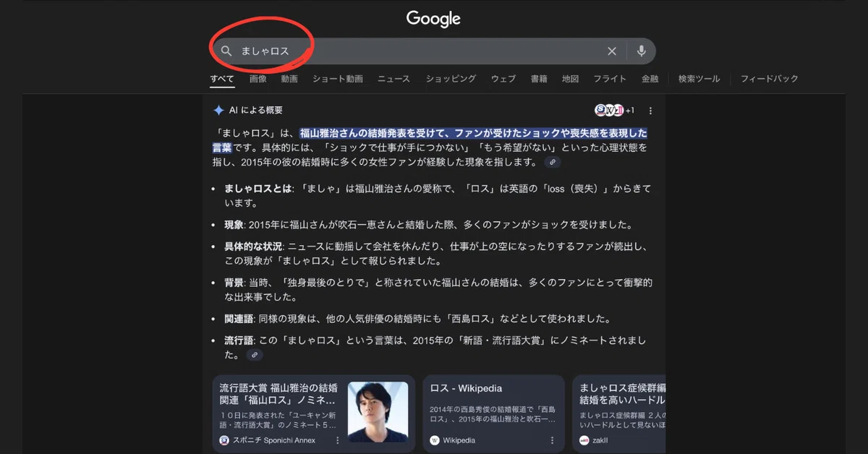Open the source icons cluster showing +1
Image resolution: width=868 pixels, height=454 pixels.
(x=614, y=110)
